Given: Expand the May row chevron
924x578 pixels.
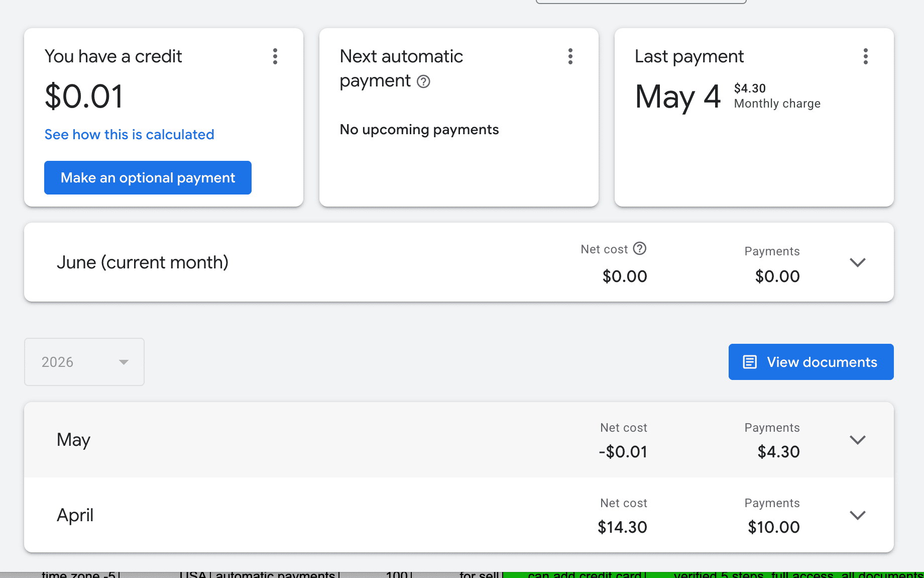Looking at the screenshot, I should [858, 440].
